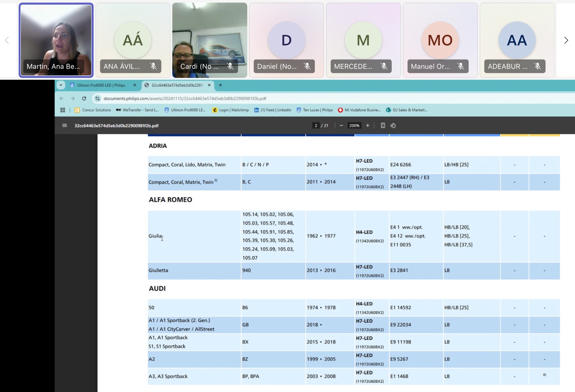Zoom out the PDF with minus button
575x392 pixels.
(x=341, y=126)
